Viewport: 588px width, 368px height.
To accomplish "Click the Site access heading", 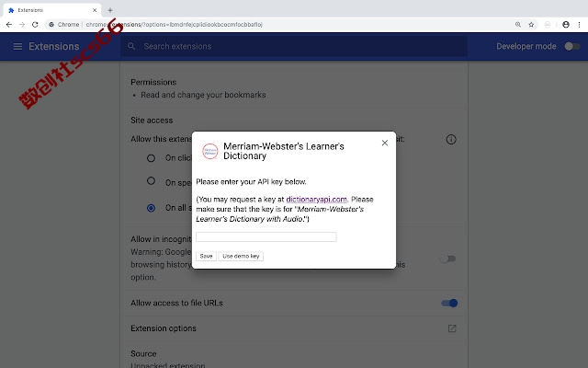I will pos(152,121).
